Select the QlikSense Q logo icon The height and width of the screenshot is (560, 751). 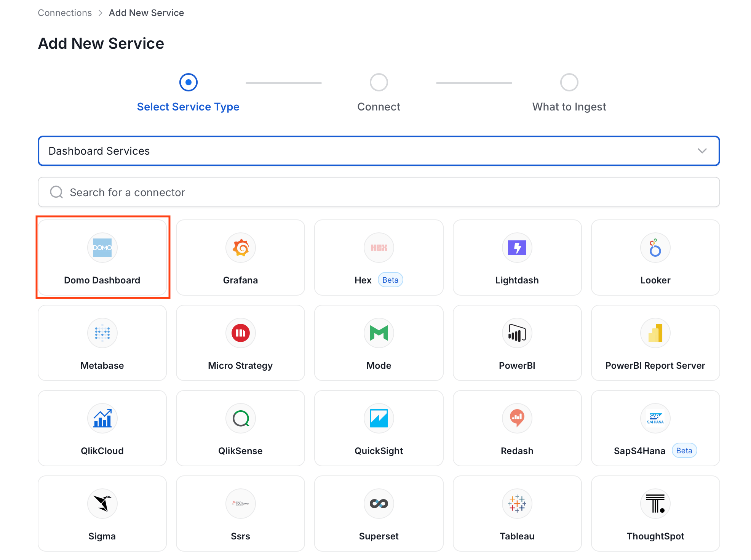(240, 418)
